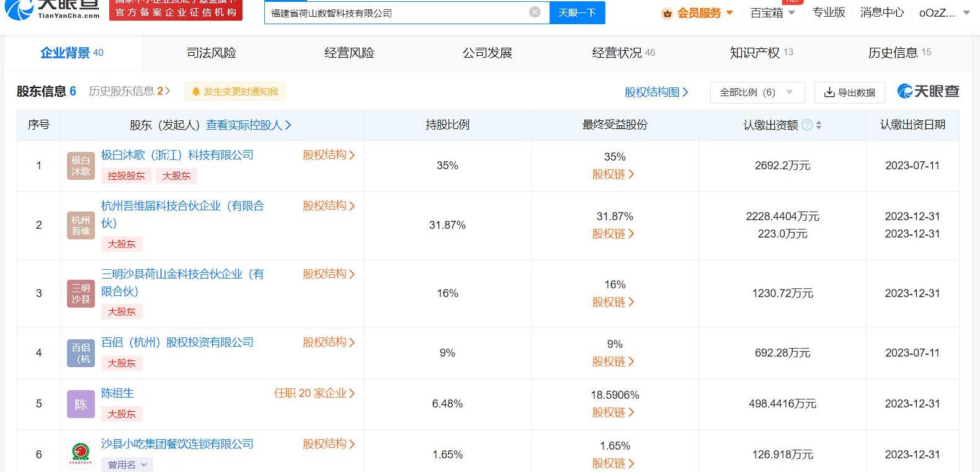Screen dimensions: 980x472
Task: Click the 导出数据 export button
Action: tap(849, 92)
